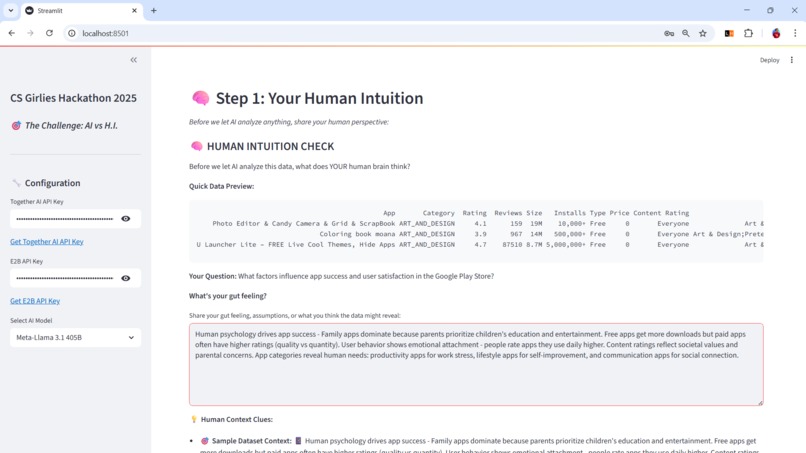Reload the current page
806x453 pixels.
(x=49, y=33)
